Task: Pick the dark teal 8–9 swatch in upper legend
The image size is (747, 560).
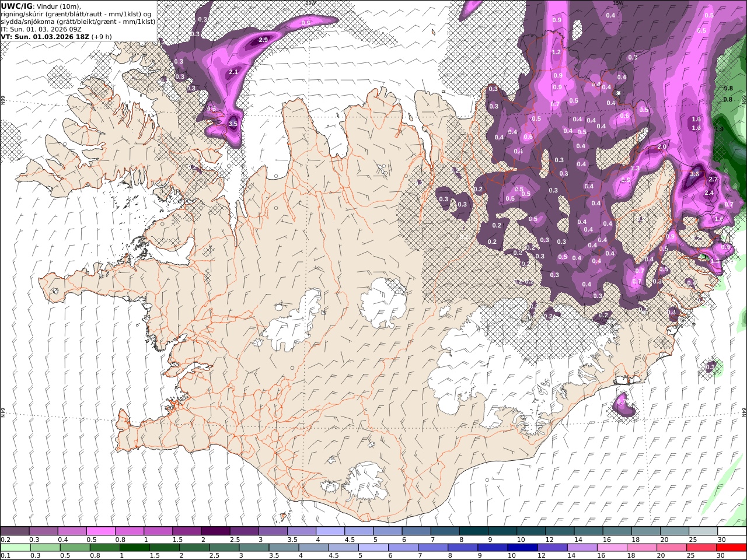Action: click(474, 531)
